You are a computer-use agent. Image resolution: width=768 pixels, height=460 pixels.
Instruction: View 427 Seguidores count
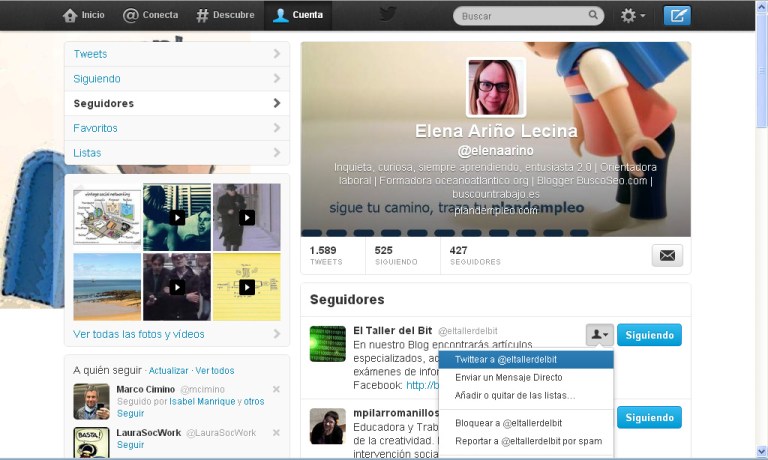tap(475, 255)
